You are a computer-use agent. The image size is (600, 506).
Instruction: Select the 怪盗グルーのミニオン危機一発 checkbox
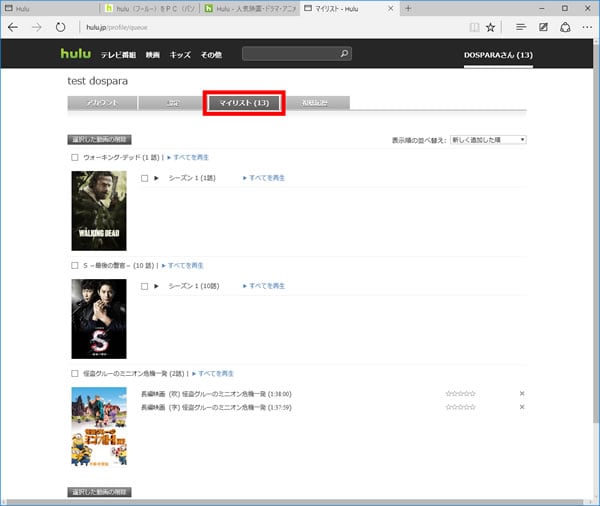(x=75, y=373)
